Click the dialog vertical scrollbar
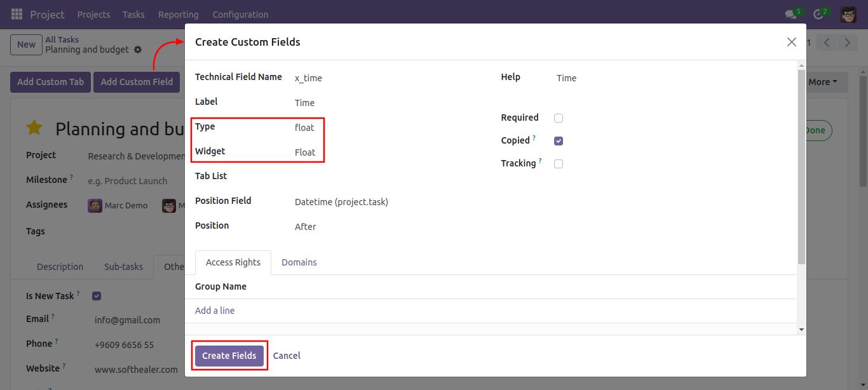Image resolution: width=868 pixels, height=390 pixels. 801,166
